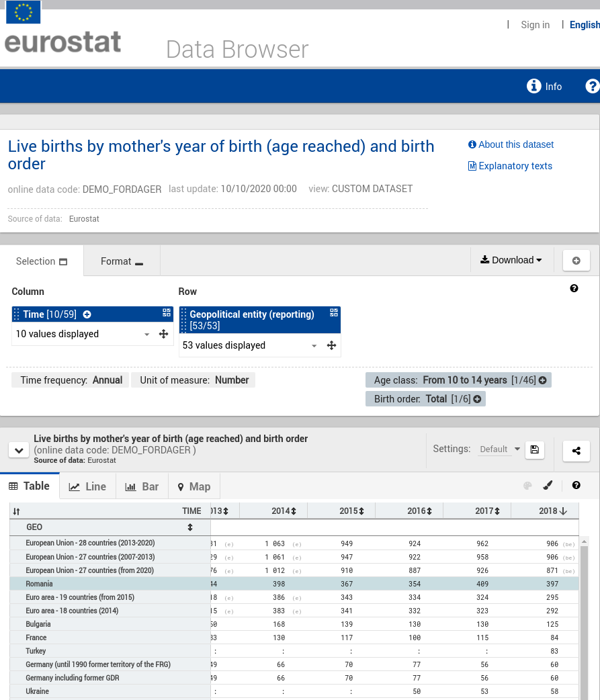Click the move handle for Time dimension
This screenshot has height=700, width=600.
point(163,334)
